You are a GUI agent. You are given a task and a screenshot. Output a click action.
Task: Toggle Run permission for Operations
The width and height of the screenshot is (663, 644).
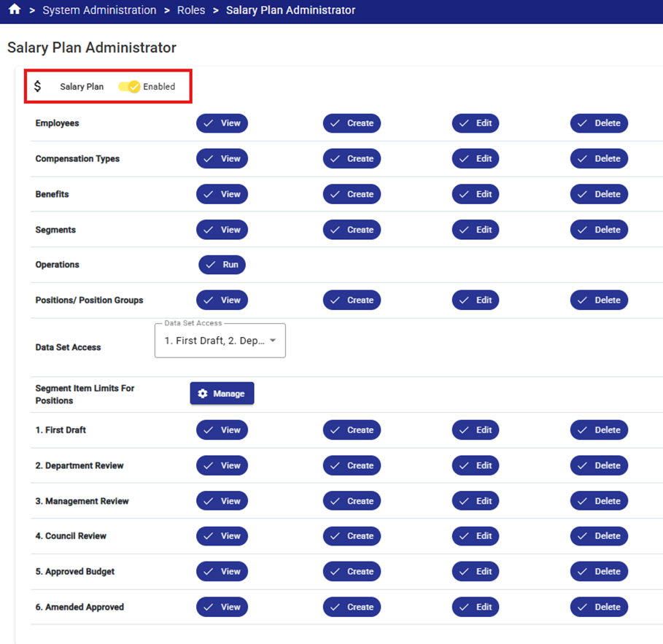pos(222,265)
